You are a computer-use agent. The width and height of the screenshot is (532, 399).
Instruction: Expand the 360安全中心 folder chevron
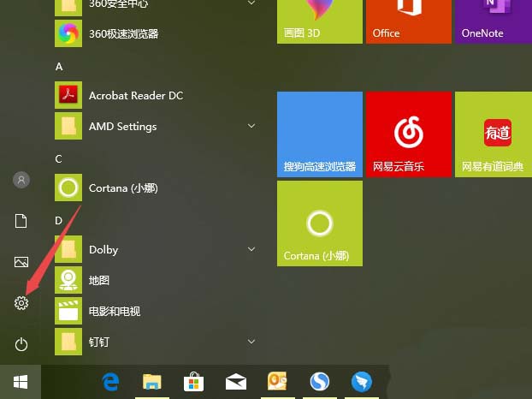[251, 3]
